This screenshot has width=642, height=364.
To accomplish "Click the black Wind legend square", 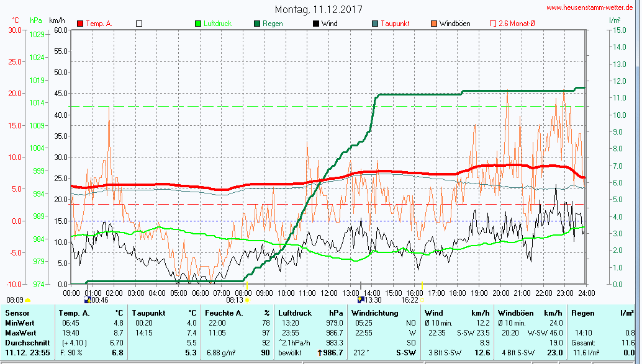I will [315, 24].
